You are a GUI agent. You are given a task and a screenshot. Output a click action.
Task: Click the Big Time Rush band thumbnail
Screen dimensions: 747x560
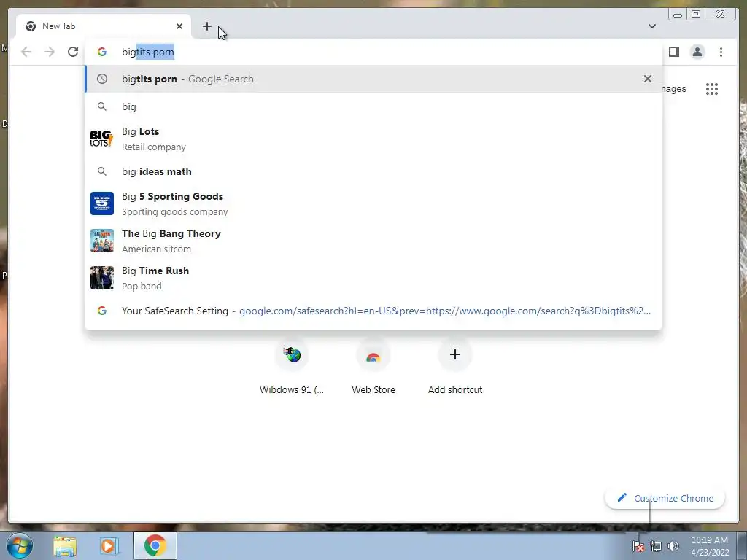click(x=102, y=278)
